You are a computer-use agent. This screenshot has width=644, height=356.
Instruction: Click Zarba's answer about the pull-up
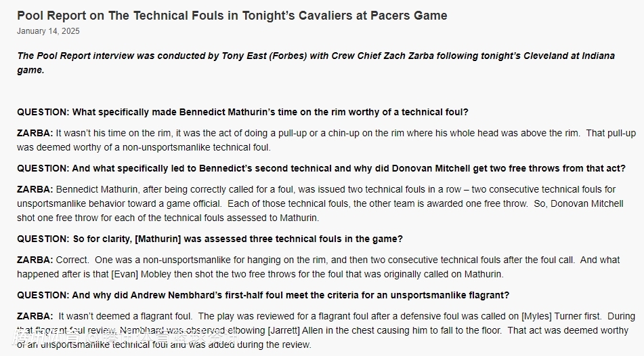[x=317, y=140]
